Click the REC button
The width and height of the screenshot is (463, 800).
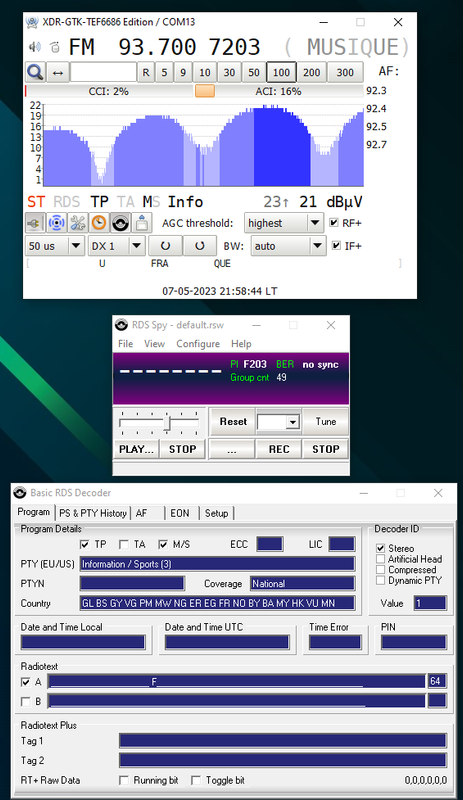[x=279, y=449]
